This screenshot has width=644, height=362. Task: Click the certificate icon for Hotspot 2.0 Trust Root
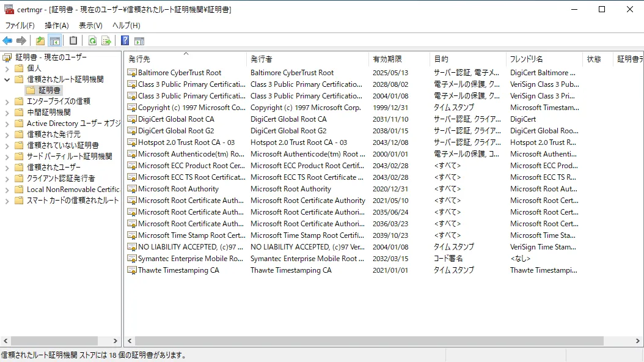point(132,142)
